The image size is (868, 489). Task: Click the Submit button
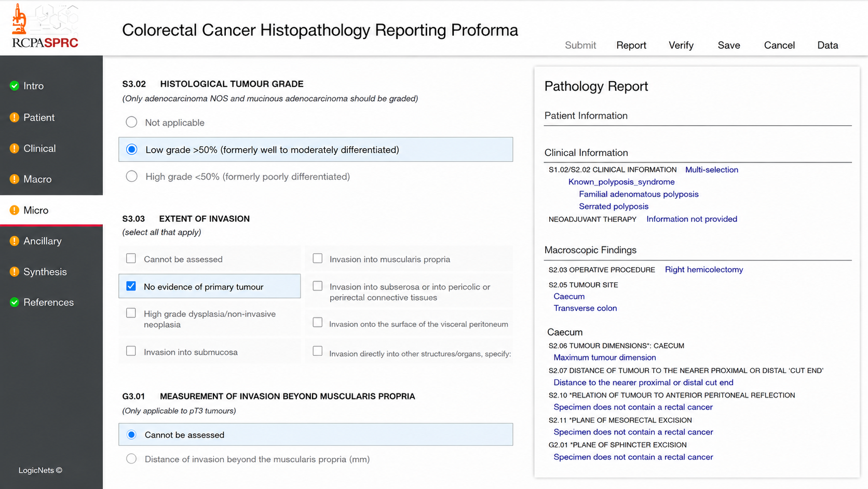coord(580,45)
